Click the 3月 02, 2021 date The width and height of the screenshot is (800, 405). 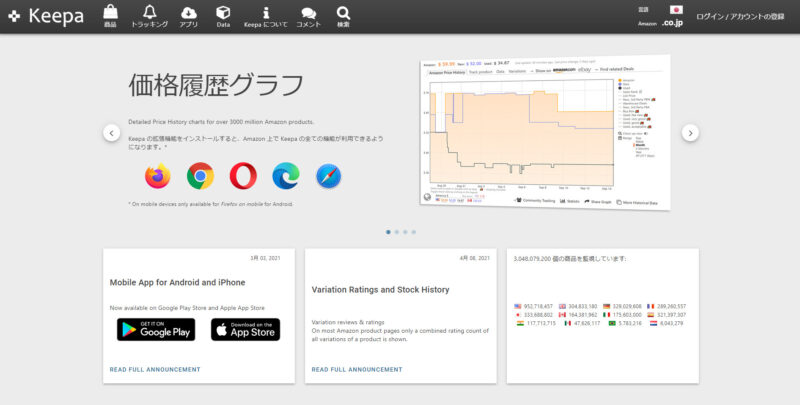click(265, 258)
